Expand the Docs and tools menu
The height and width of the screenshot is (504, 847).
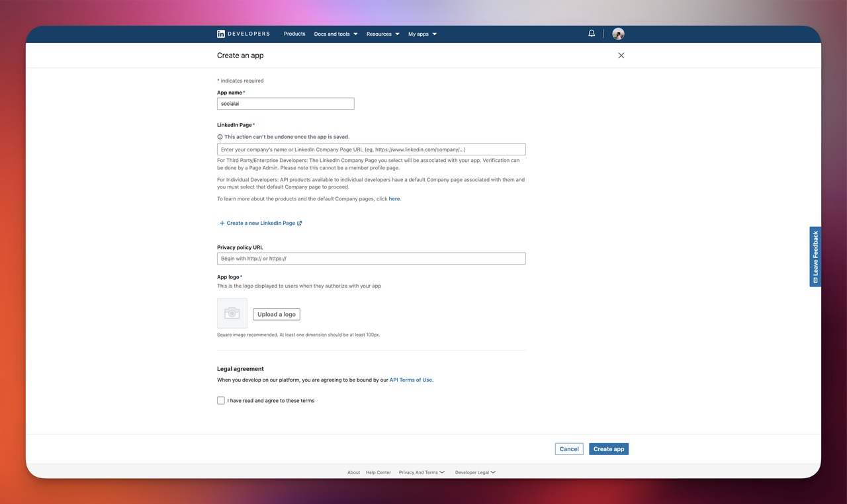coord(335,34)
